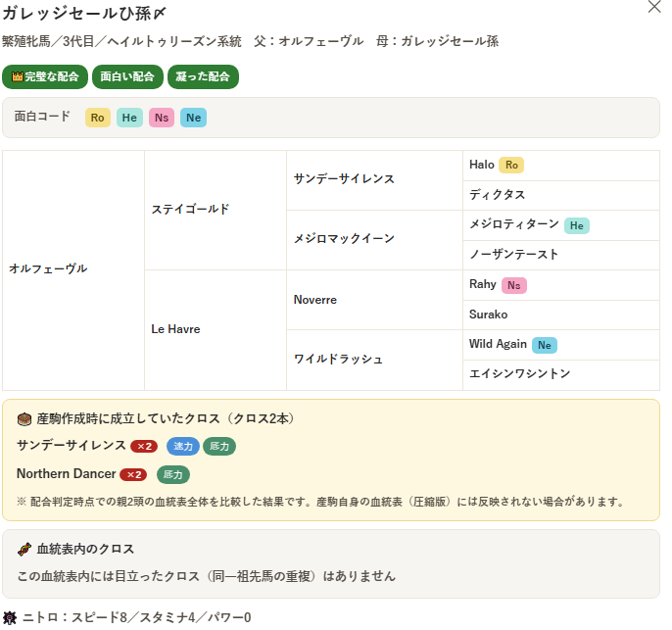The width and height of the screenshot is (672, 630).
Task: Select エイシンワシントン in the pedigree table
Action: (519, 373)
